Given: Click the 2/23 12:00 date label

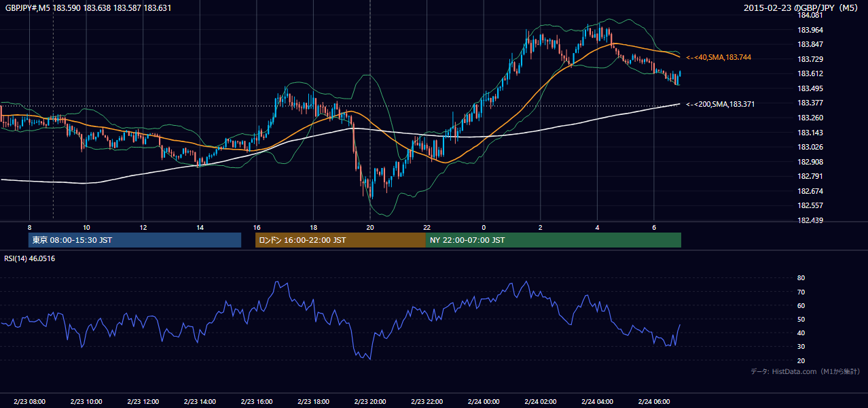Looking at the screenshot, I should (143, 402).
